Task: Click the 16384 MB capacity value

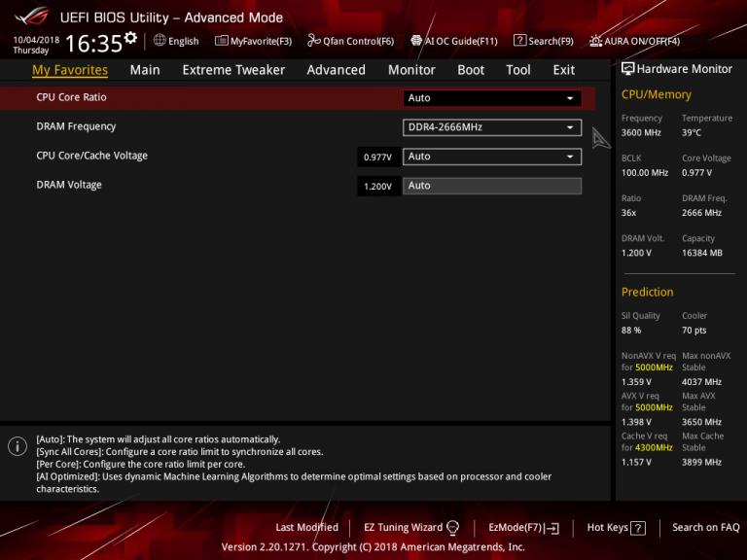Action: tap(701, 253)
